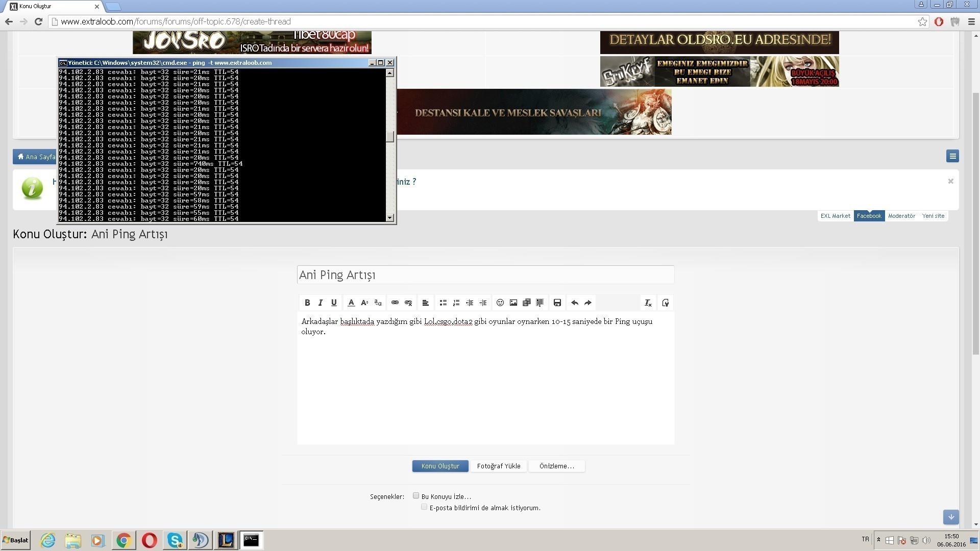Viewport: 980px width, 551px height.
Task: Click volume icon in system tray
Action: tap(926, 540)
